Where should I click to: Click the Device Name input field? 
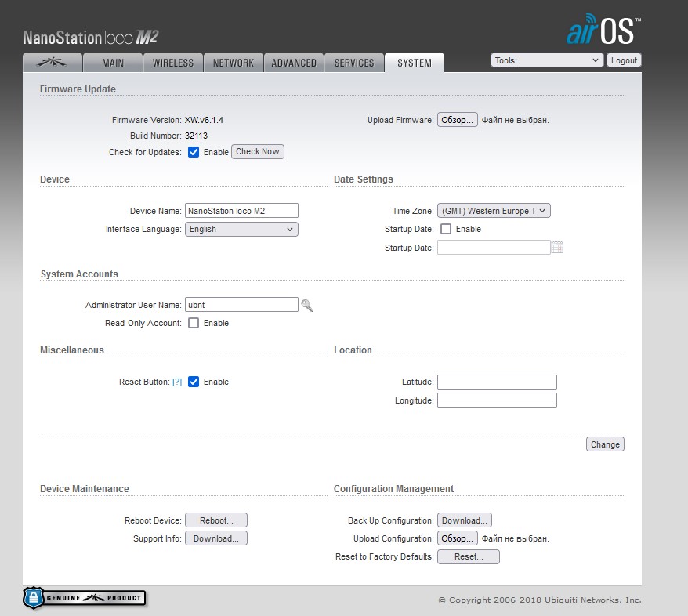point(242,211)
